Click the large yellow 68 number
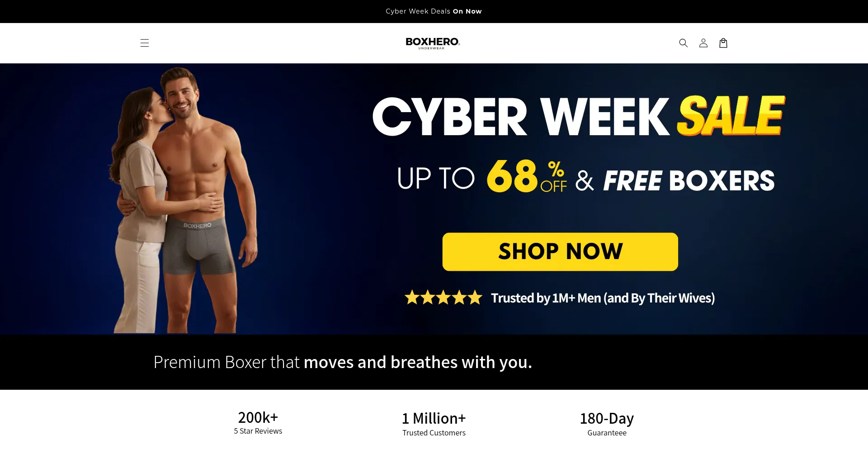868x449 pixels. point(512,176)
